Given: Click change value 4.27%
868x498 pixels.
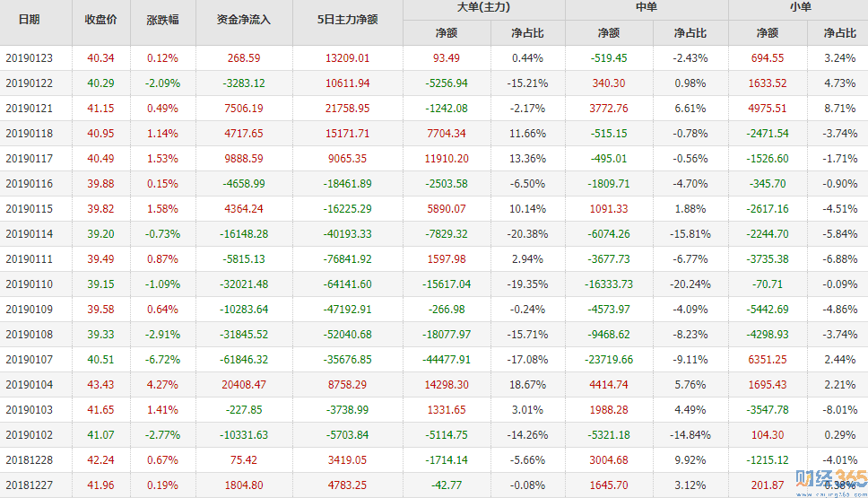Looking at the screenshot, I should (x=163, y=384).
